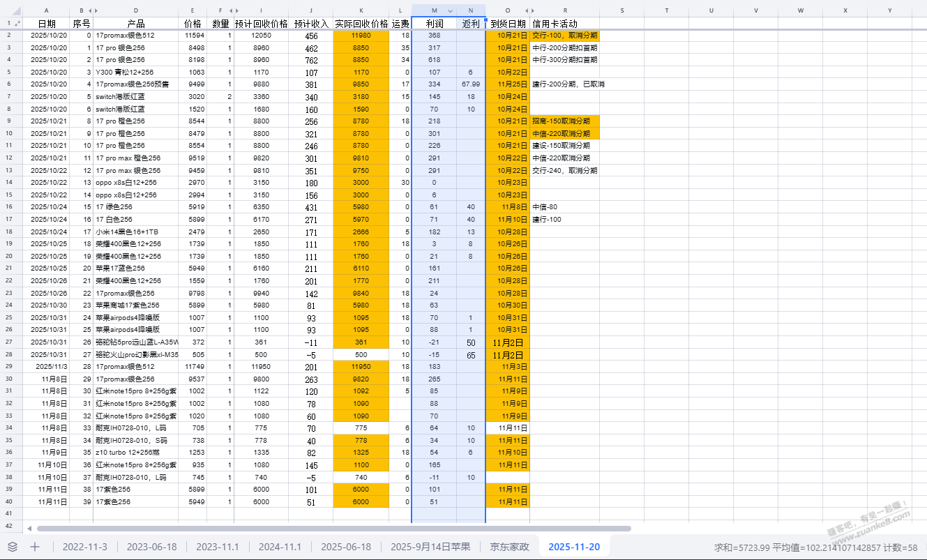Open the 2025-9月14日苹果 sheet tab
927x560 pixels.
pos(430,547)
